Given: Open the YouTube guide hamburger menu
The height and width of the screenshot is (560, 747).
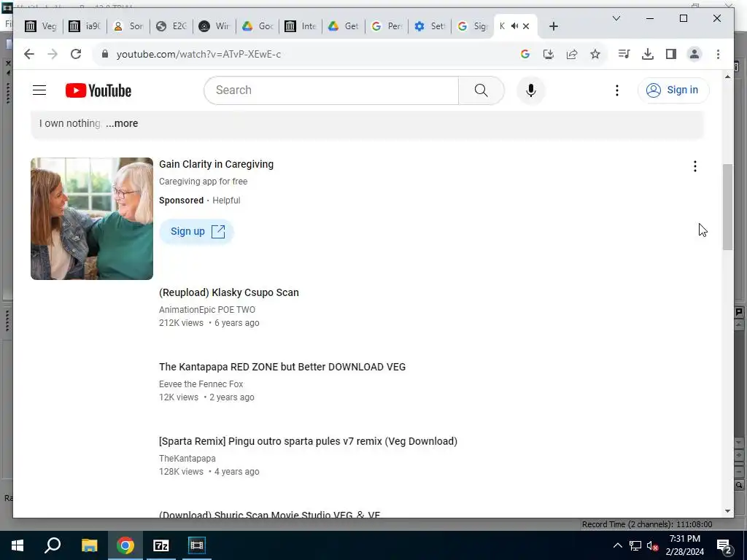Looking at the screenshot, I should [x=39, y=90].
